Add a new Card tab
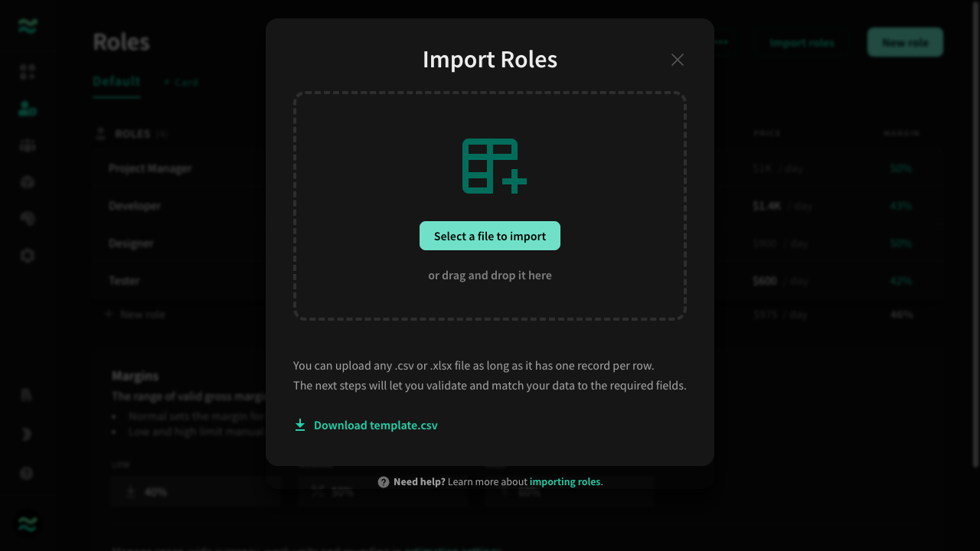Viewport: 980px width, 551px height. click(181, 82)
